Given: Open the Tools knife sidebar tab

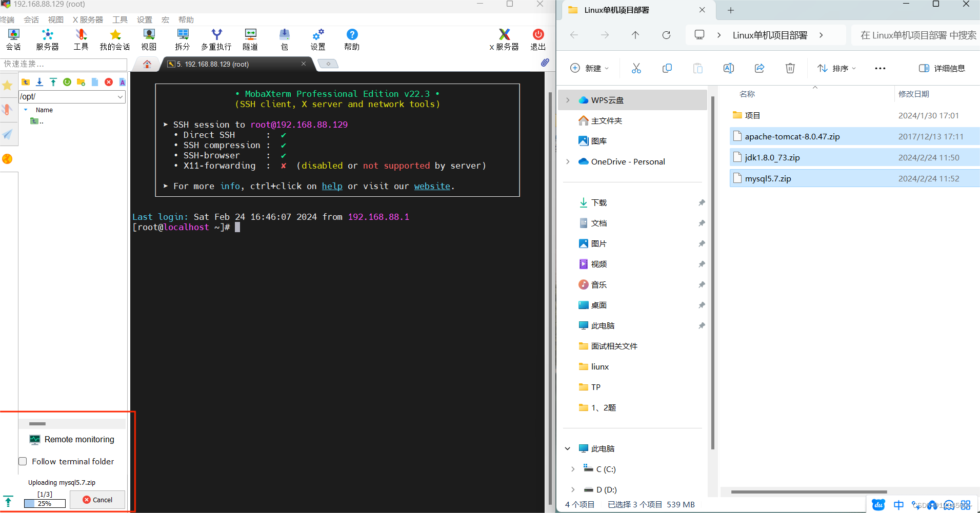Looking at the screenshot, I should [x=7, y=110].
